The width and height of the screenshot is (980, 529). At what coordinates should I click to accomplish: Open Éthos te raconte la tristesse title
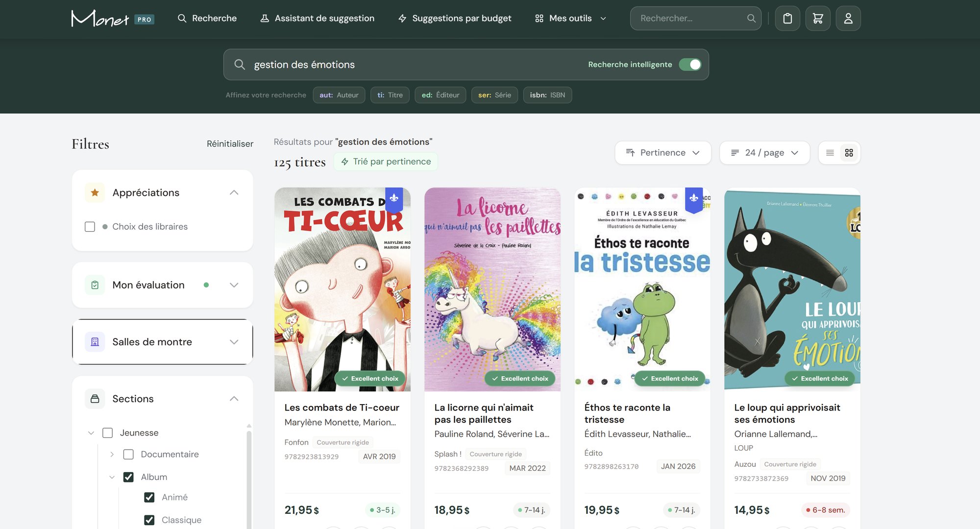627,413
